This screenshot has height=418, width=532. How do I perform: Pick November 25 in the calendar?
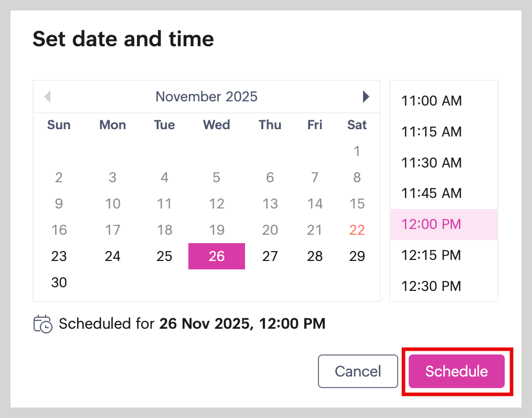tap(164, 256)
